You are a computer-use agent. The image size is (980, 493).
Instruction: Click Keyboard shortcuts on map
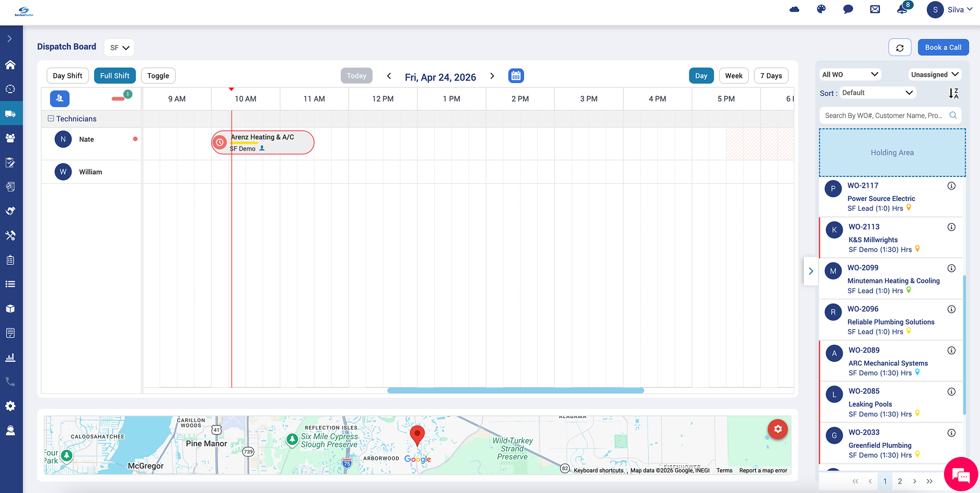click(598, 471)
